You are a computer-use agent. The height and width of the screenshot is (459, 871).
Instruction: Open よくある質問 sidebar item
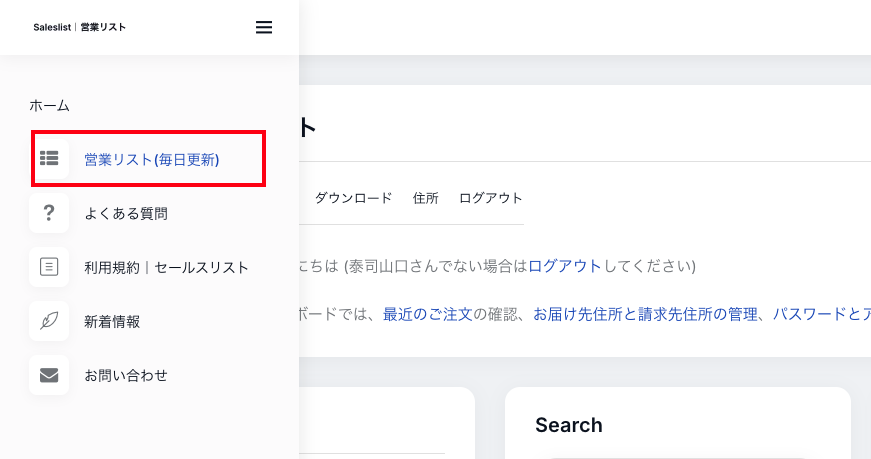click(126, 213)
